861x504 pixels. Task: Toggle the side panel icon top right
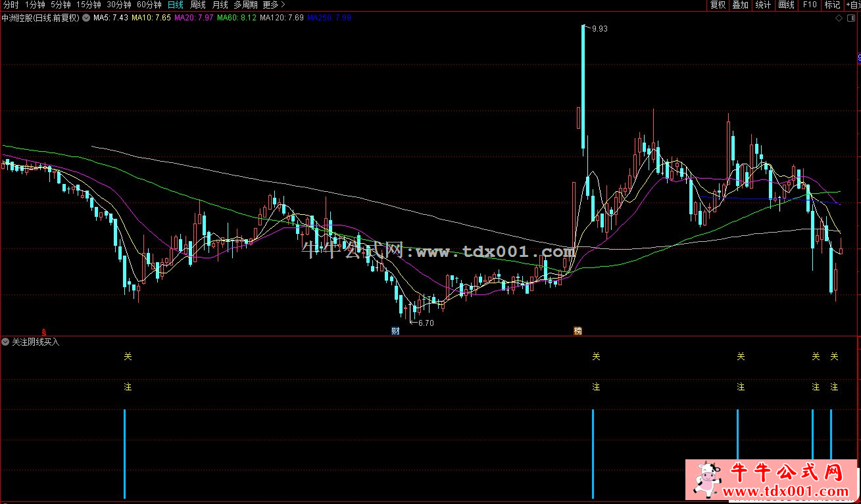pos(851,18)
